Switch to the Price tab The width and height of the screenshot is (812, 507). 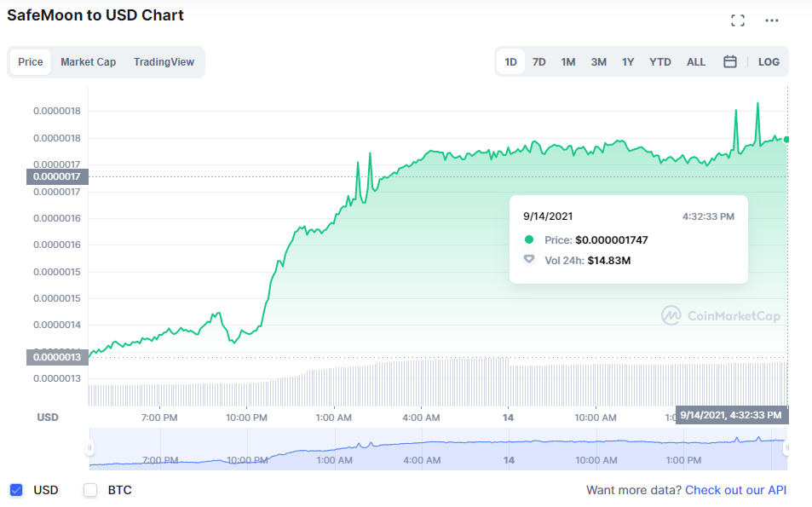click(31, 62)
